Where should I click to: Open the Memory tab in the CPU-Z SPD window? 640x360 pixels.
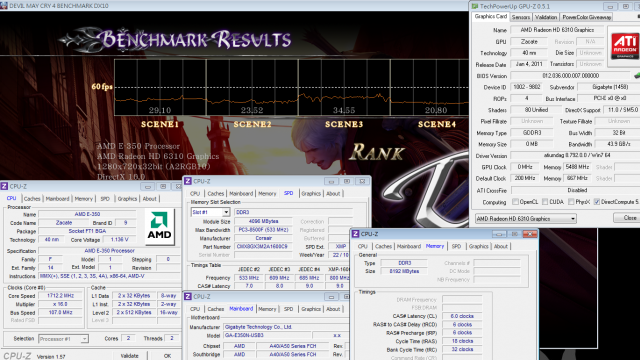pos(267,193)
